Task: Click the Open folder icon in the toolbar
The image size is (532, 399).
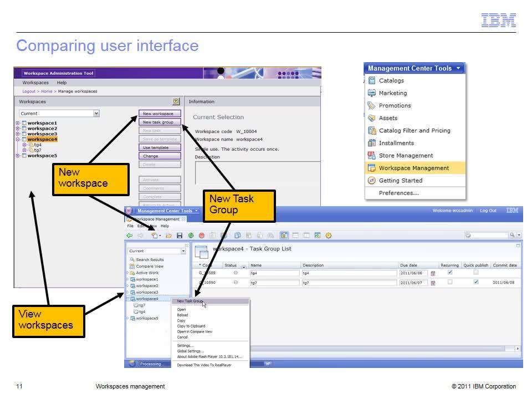Action: pos(168,236)
